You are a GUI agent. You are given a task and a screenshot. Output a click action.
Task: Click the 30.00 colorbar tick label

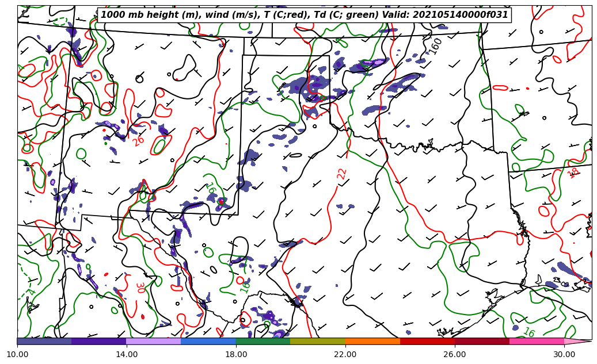tap(564, 354)
